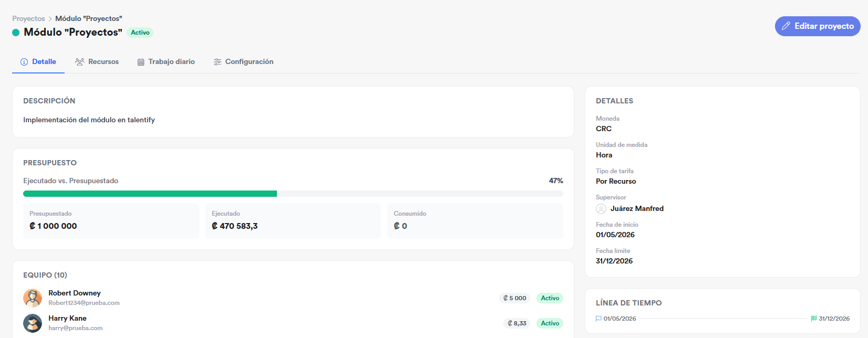868x338 pixels.
Task: Click the Ejecutado vs. Presupuestado label
Action: click(x=70, y=181)
